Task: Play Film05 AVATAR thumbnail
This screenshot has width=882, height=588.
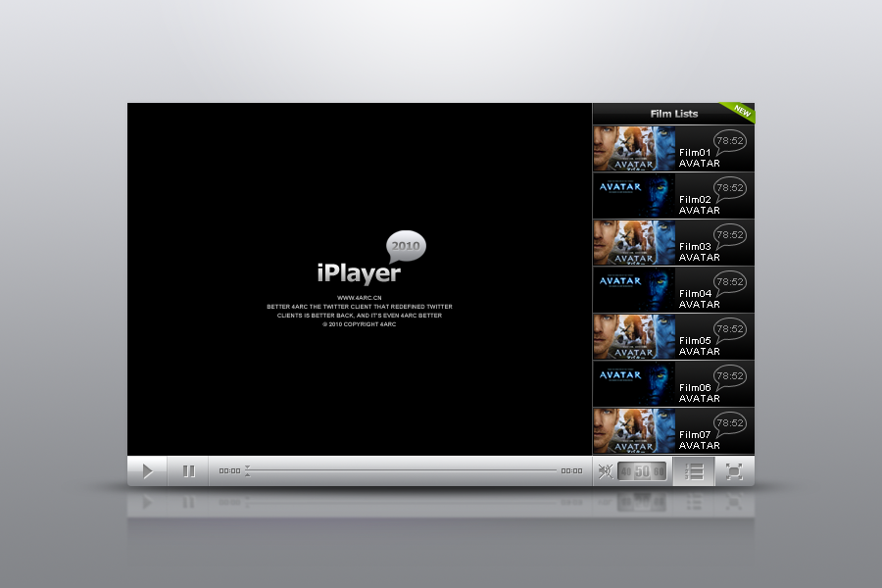Action: click(634, 336)
